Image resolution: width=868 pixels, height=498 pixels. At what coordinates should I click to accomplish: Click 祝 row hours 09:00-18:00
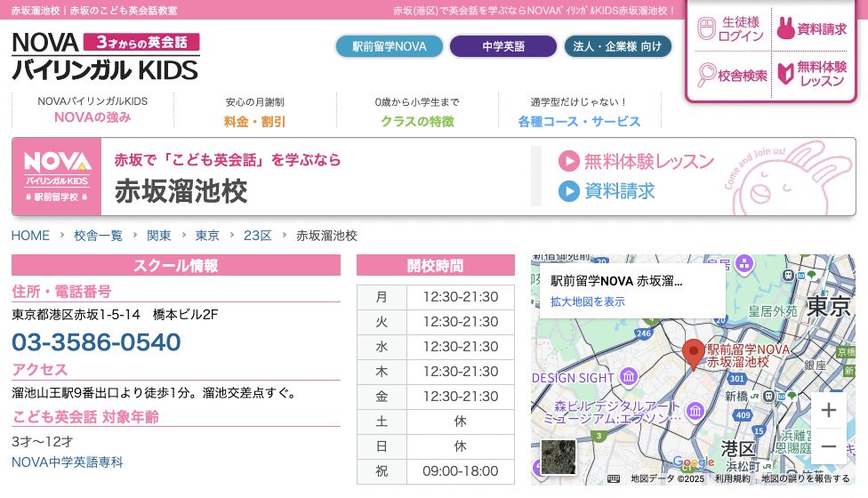[461, 471]
